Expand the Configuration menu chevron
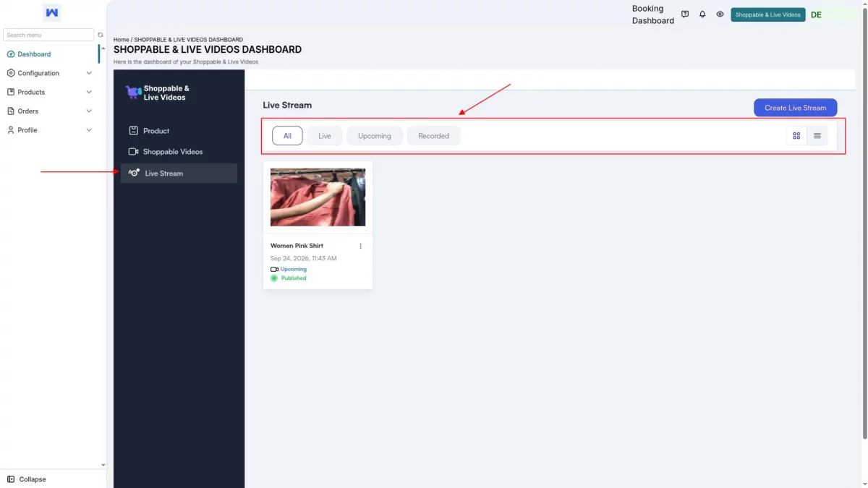Viewport: 868px width, 488px height. (x=89, y=73)
